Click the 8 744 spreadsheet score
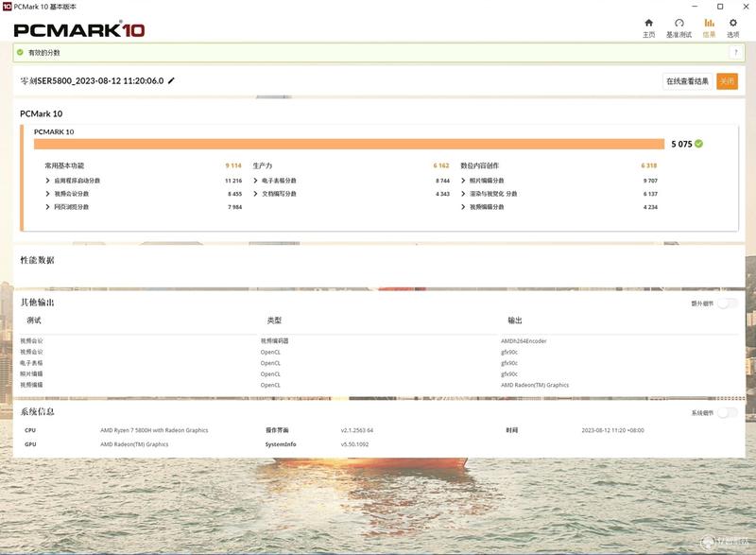756x555 pixels. coord(442,181)
